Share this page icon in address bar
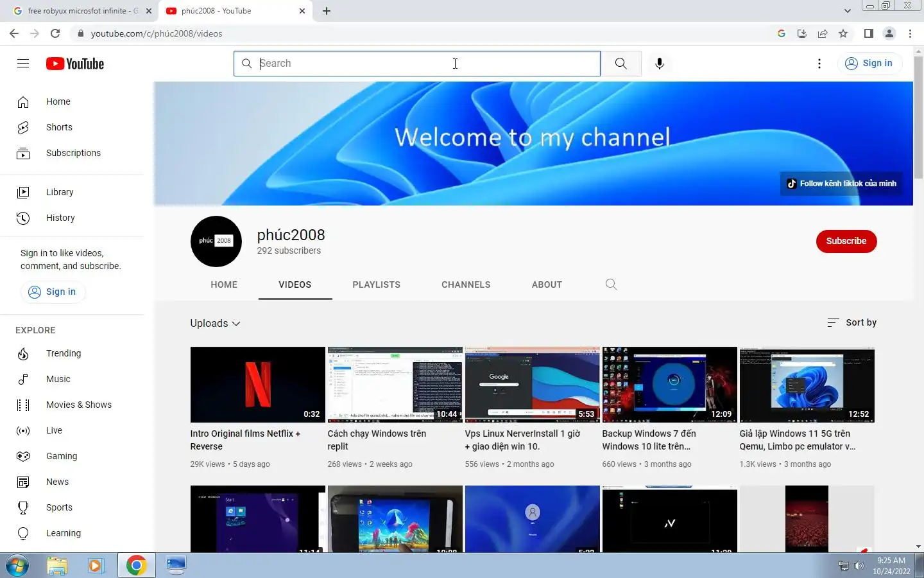Viewport: 924px width, 578px height. (x=823, y=33)
